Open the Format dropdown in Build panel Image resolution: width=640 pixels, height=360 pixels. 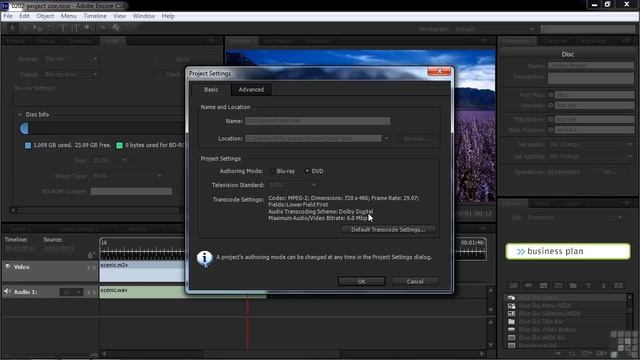coord(70,59)
